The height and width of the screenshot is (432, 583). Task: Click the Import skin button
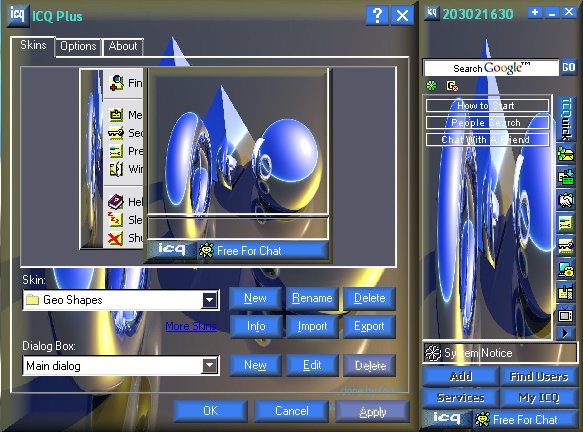[x=312, y=326]
